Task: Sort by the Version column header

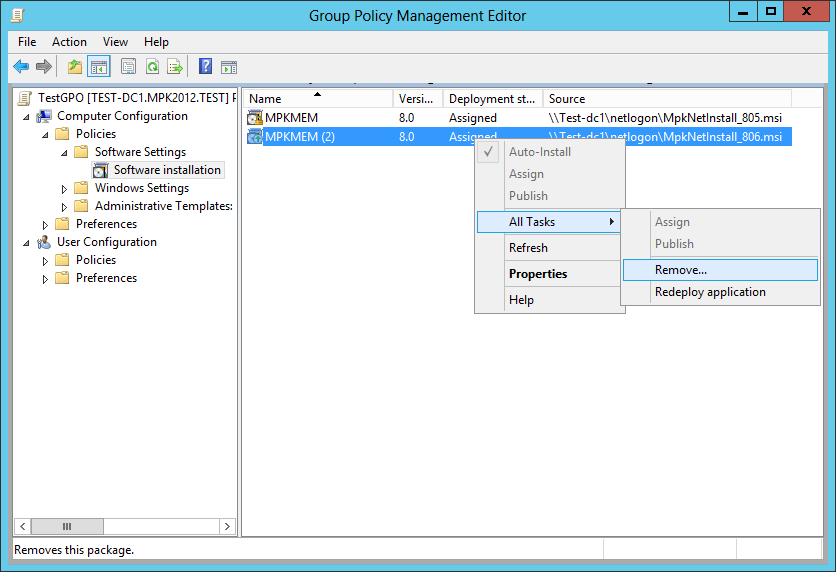Action: pyautogui.click(x=418, y=99)
